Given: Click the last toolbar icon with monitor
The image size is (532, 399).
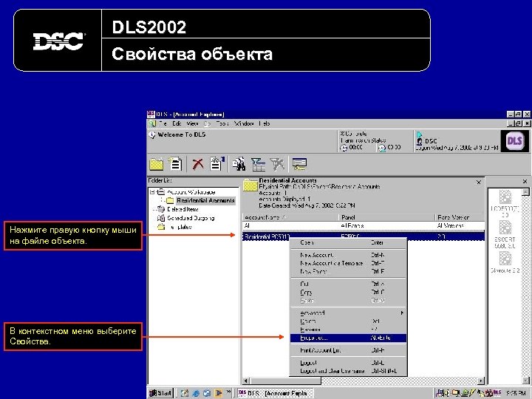Looking at the screenshot, I should 299,165.
